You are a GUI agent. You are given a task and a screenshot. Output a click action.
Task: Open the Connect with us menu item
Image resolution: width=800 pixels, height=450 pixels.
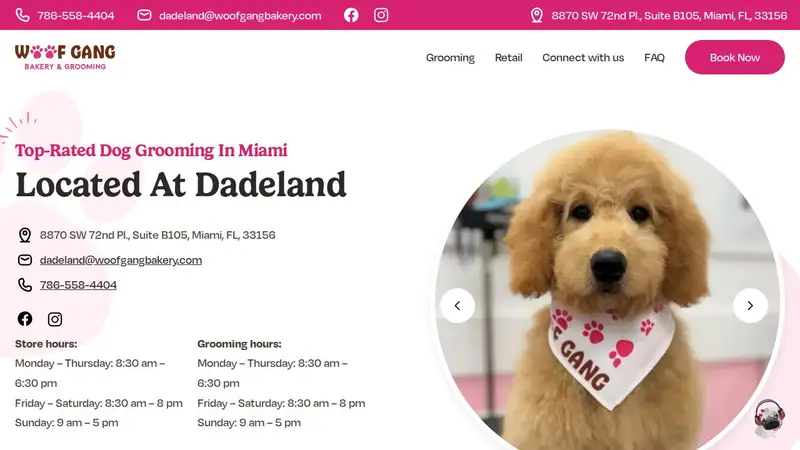[583, 58]
